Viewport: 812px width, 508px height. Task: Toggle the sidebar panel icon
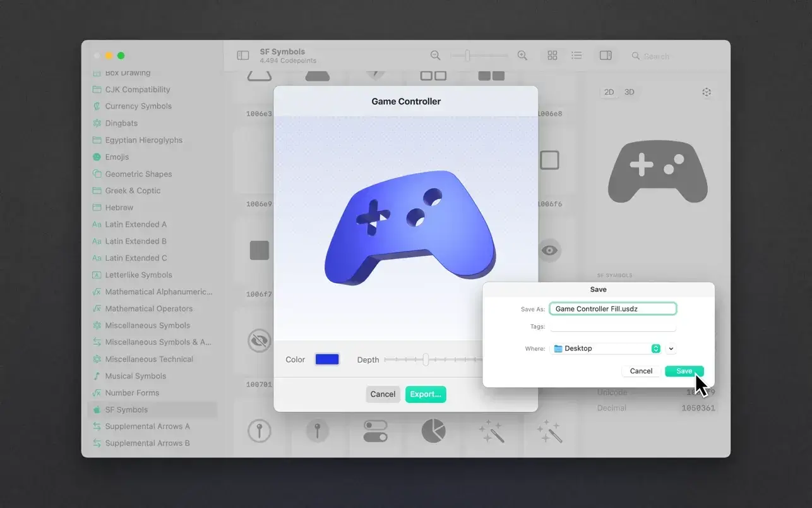(x=243, y=56)
